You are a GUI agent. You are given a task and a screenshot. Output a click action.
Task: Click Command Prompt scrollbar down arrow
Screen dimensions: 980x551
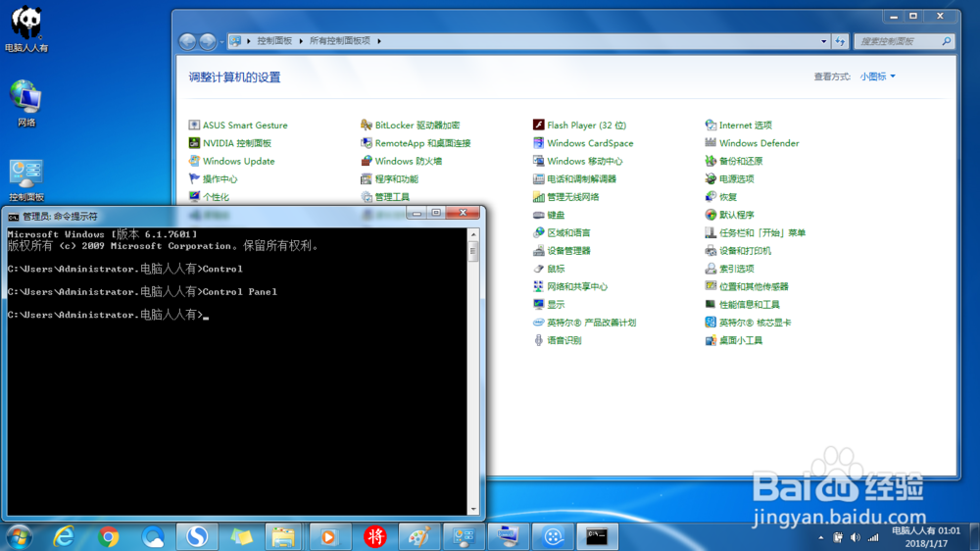pos(473,509)
